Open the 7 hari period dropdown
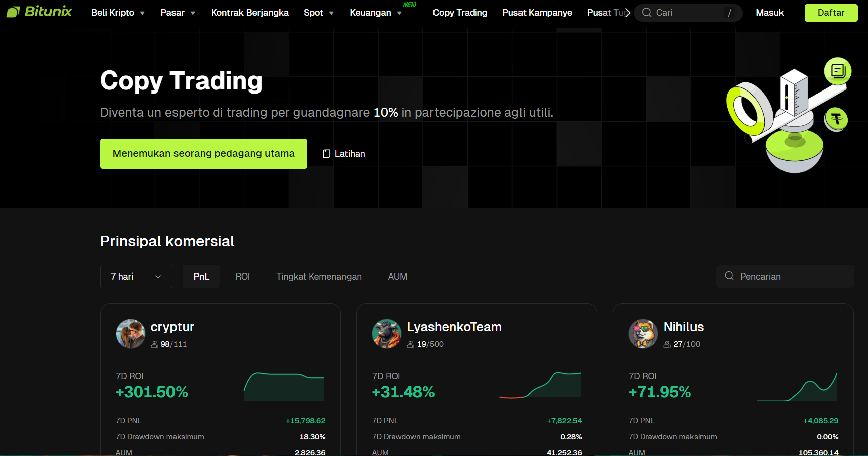Viewport: 868px width, 456px height. click(x=136, y=277)
